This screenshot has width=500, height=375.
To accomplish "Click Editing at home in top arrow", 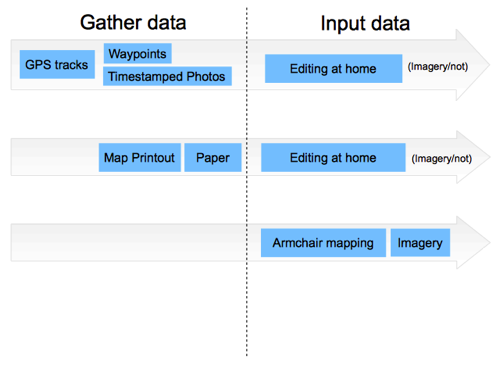I will 333,69.
